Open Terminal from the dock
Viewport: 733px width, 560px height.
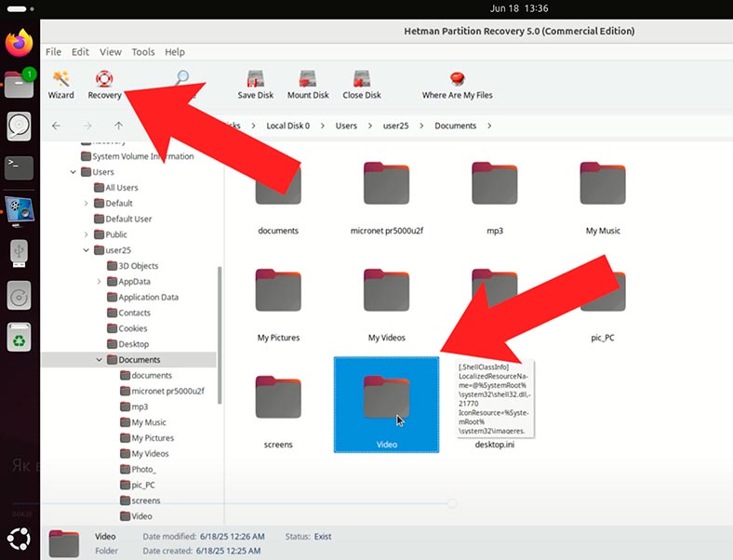[x=20, y=167]
